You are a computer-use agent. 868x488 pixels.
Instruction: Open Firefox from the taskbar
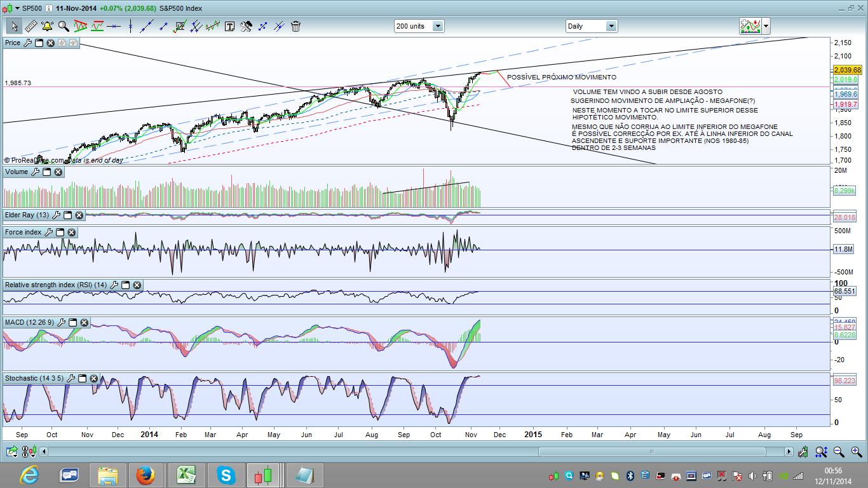click(146, 475)
